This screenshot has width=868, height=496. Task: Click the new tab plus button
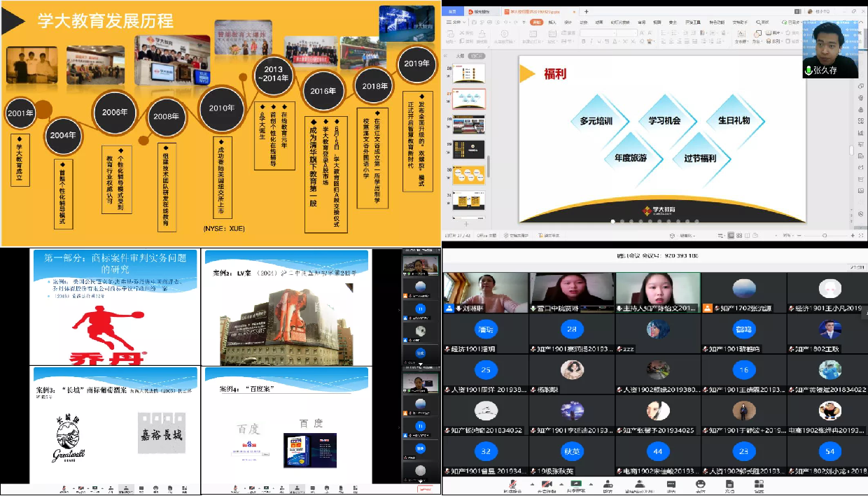(586, 11)
